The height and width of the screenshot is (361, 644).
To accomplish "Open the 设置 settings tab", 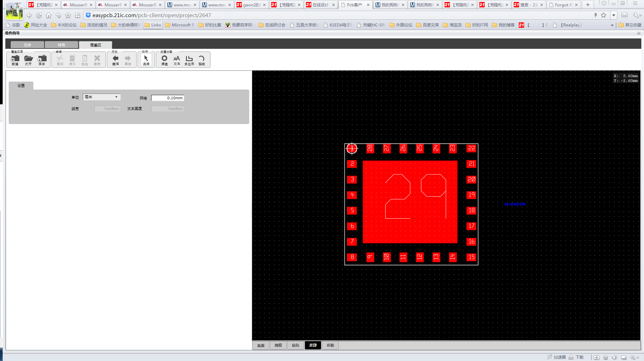I will [21, 86].
